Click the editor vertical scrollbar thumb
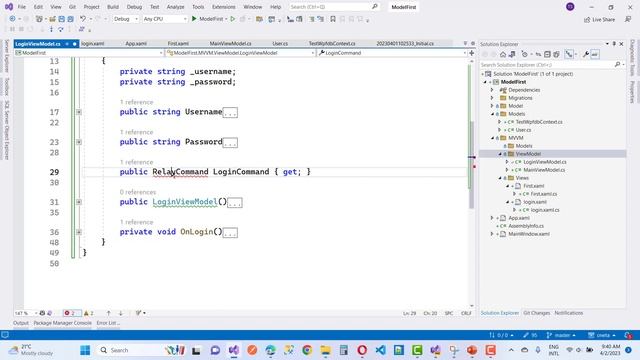 click(x=471, y=165)
